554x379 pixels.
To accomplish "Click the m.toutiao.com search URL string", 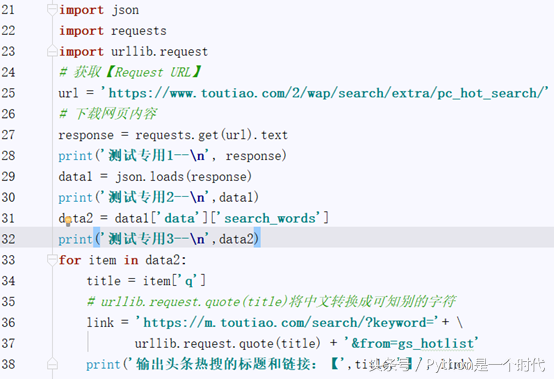I will pyautogui.click(x=288, y=322).
